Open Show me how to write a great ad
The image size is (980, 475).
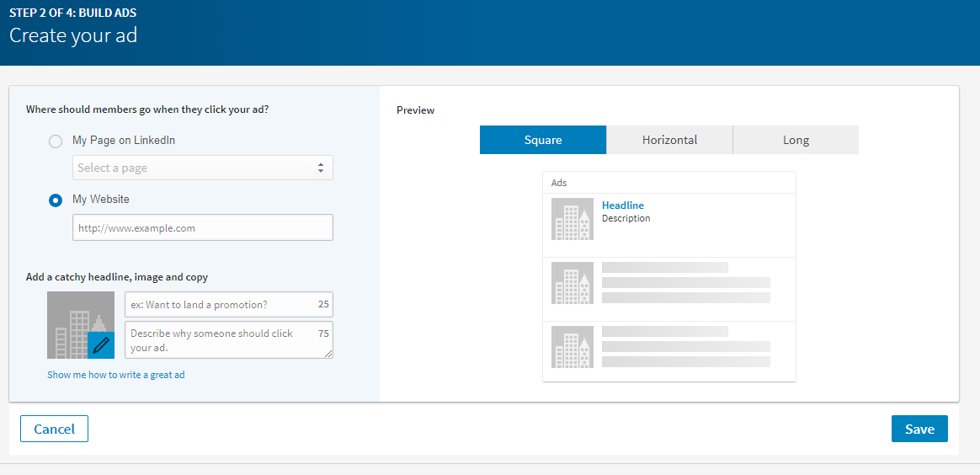point(116,375)
